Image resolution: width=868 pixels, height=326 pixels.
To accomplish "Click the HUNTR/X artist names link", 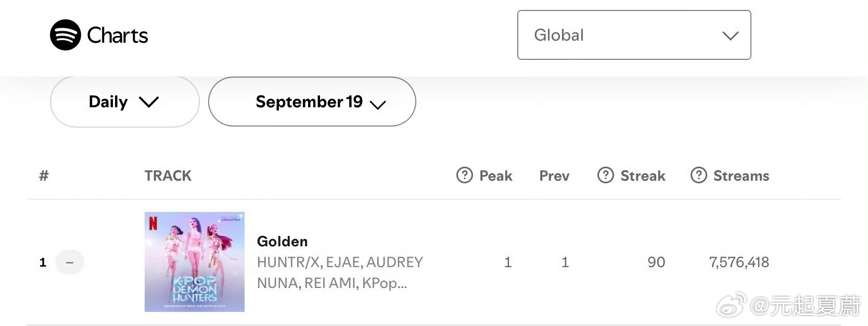I will click(x=340, y=272).
